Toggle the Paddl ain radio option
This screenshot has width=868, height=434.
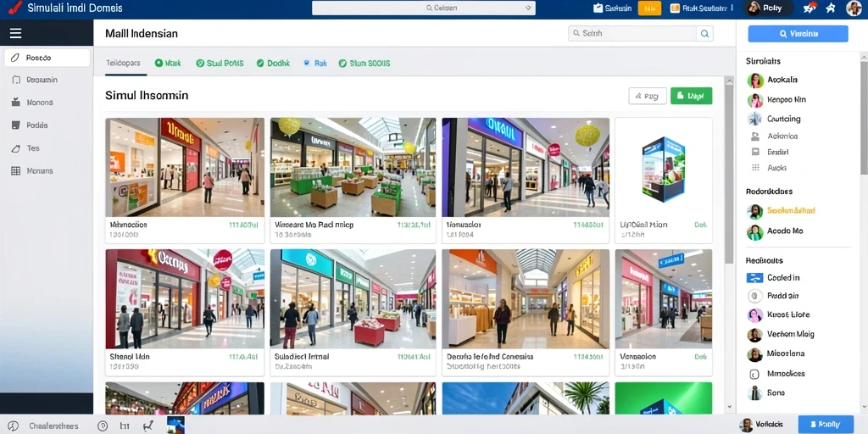755,296
